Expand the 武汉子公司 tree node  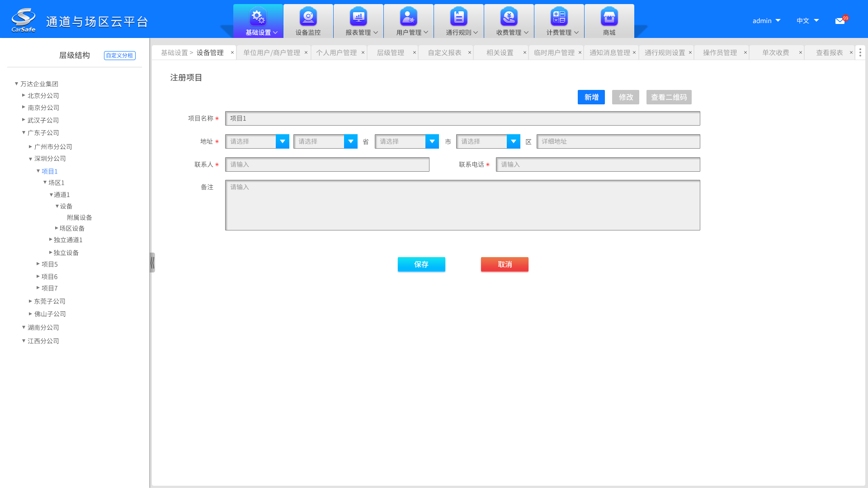pyautogui.click(x=24, y=120)
